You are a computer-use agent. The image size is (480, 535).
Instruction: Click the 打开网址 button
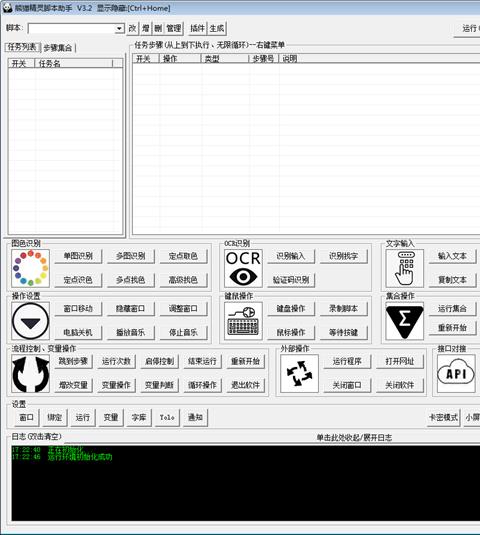coord(399,361)
